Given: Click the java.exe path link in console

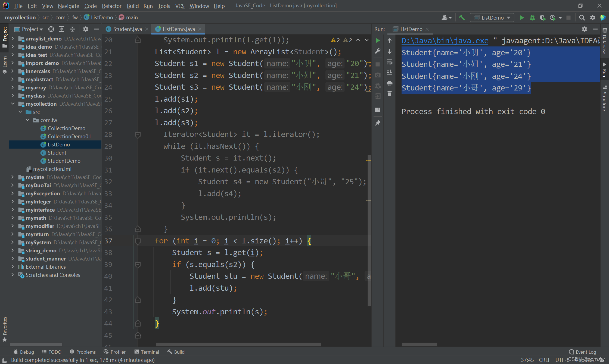Looking at the screenshot, I should coord(445,41).
